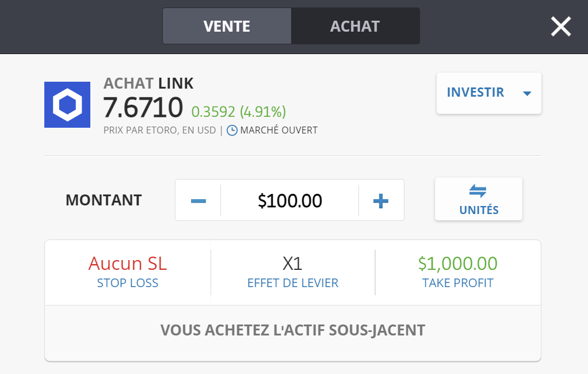Click the Unités conversion icon button
The height and width of the screenshot is (374, 588).
click(478, 199)
